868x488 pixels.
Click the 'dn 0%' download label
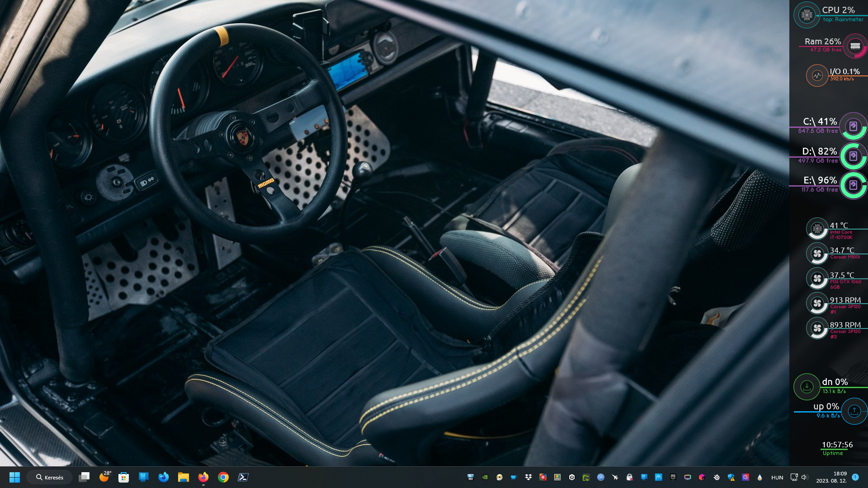coord(835,382)
